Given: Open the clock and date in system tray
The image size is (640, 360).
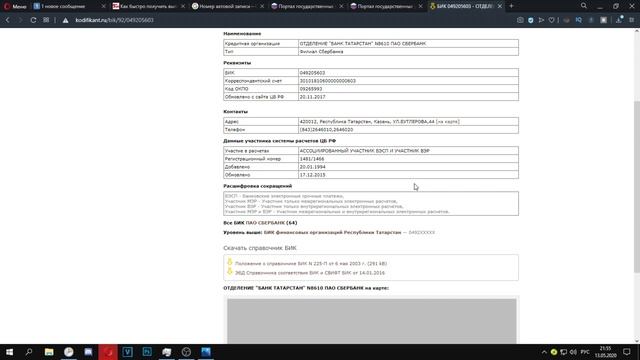Looking at the screenshot, I should tap(606, 352).
